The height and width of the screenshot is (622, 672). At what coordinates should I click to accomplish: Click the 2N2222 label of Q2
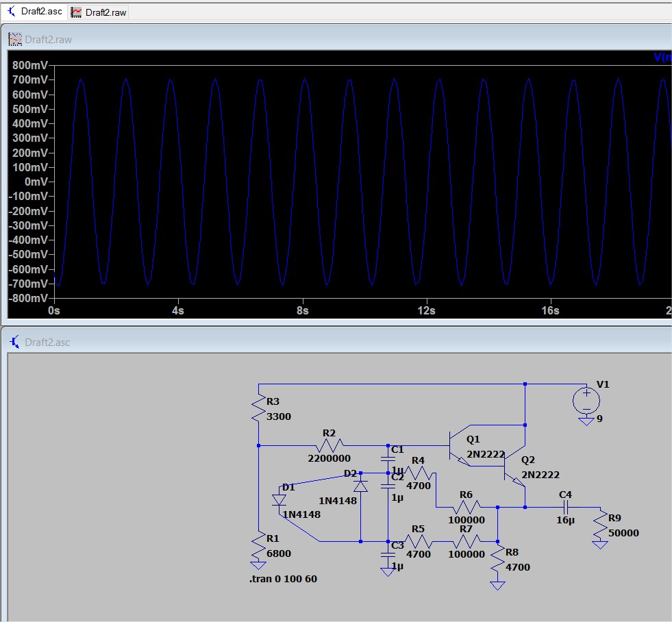click(x=540, y=475)
